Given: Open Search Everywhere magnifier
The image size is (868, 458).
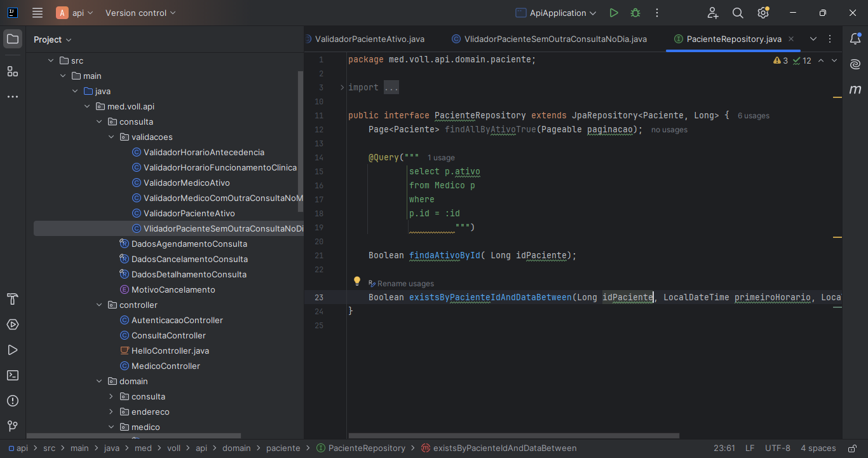Looking at the screenshot, I should coord(738,13).
